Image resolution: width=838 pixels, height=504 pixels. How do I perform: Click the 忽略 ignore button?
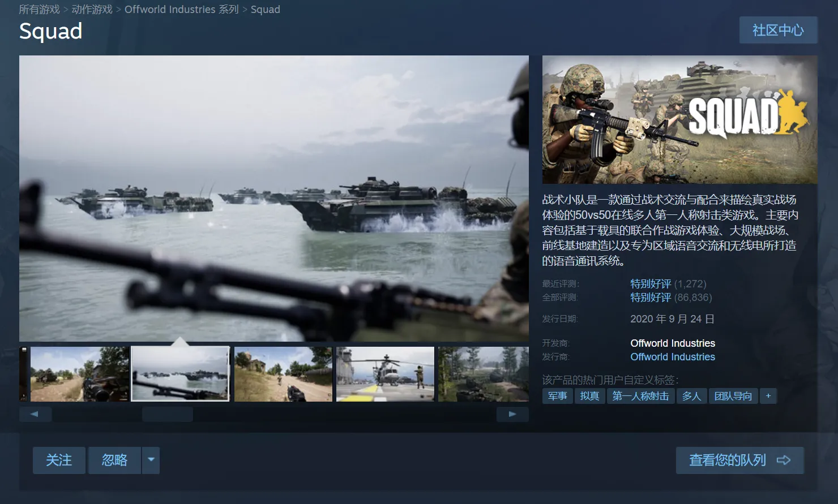114,460
